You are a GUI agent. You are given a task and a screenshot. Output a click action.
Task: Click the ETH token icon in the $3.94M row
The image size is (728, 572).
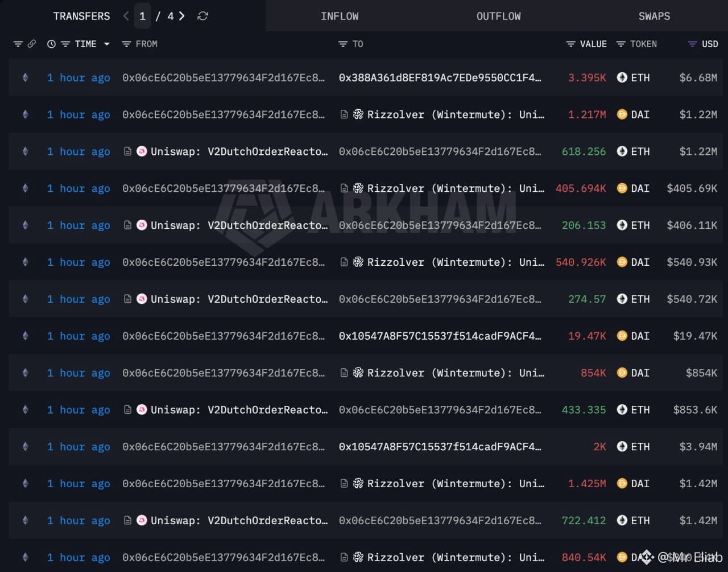coord(622,447)
